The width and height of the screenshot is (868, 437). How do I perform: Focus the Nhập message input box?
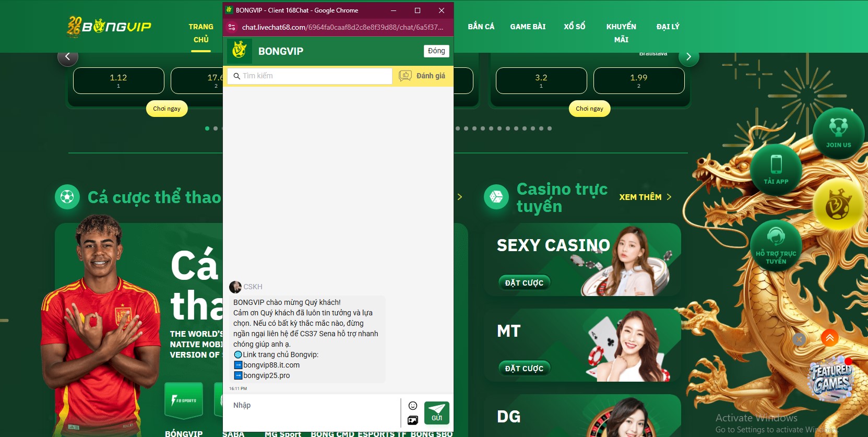point(313,412)
